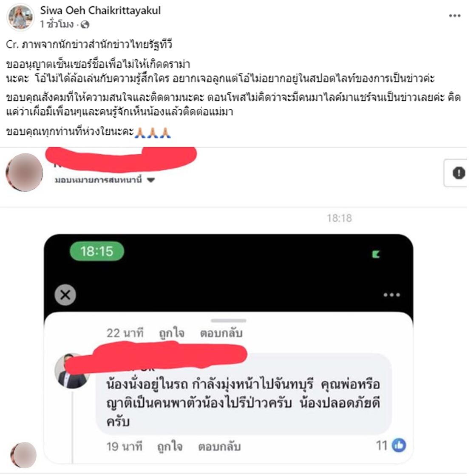The width and height of the screenshot is (471, 476).
Task: Click the green status indicator in phone header
Action: click(376, 254)
